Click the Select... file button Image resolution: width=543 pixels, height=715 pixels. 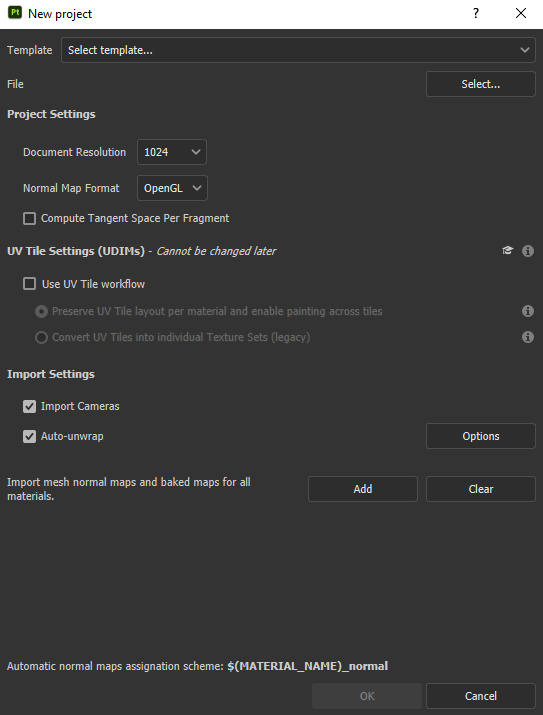click(x=481, y=84)
